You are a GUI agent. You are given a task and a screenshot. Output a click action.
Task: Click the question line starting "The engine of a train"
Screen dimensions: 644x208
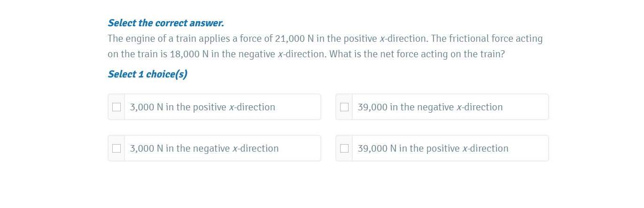[x=325, y=39]
